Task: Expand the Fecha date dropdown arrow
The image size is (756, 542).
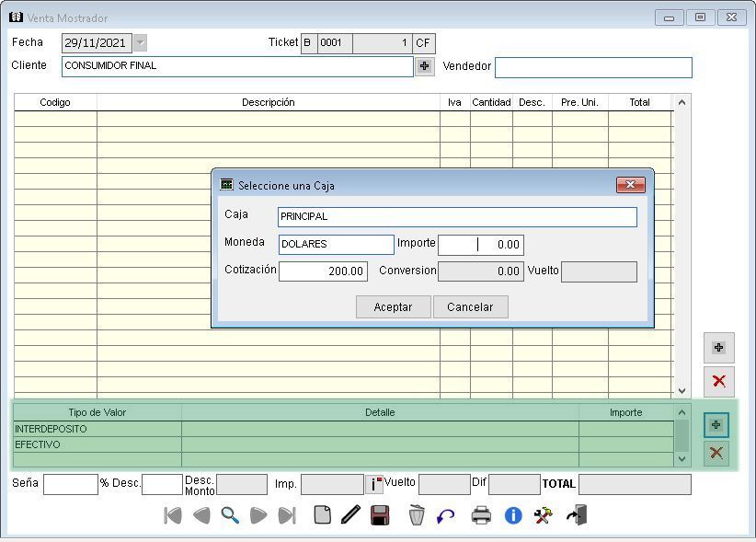Action: (x=140, y=42)
